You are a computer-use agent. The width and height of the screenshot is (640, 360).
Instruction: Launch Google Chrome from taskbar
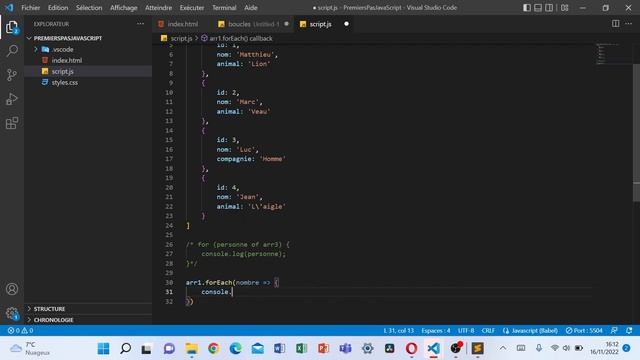tap(213, 349)
